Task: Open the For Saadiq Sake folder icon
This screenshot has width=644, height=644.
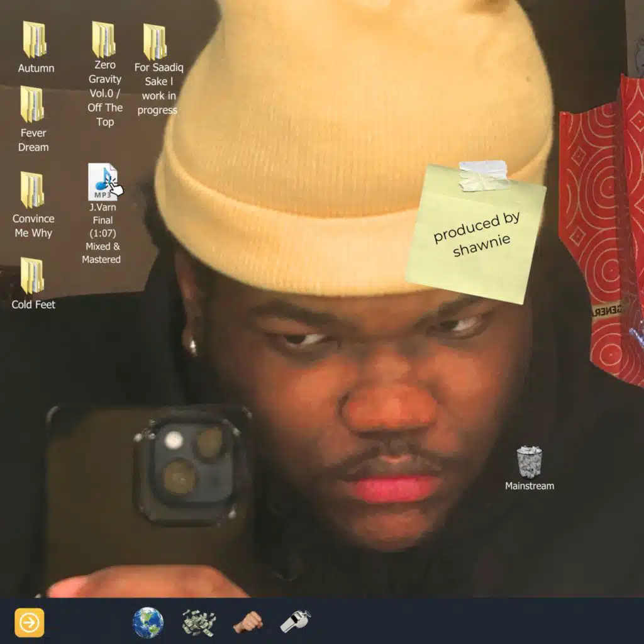Action: coord(155,42)
